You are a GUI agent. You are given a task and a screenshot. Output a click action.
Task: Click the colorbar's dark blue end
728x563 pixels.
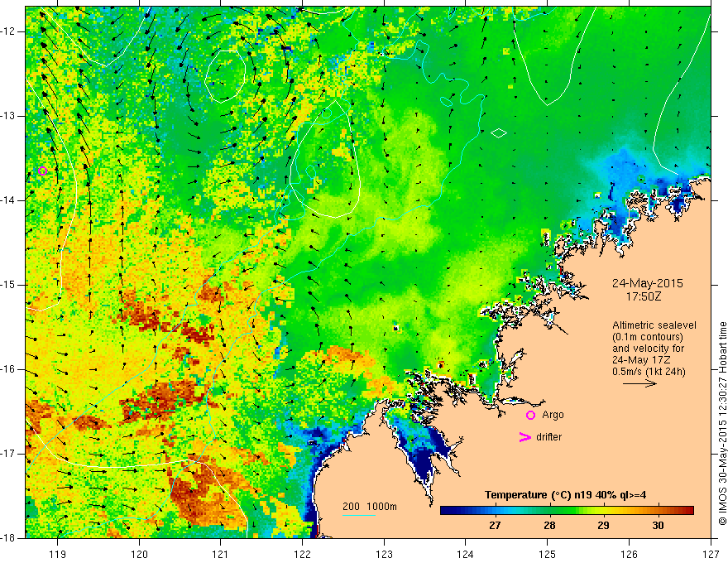point(446,511)
